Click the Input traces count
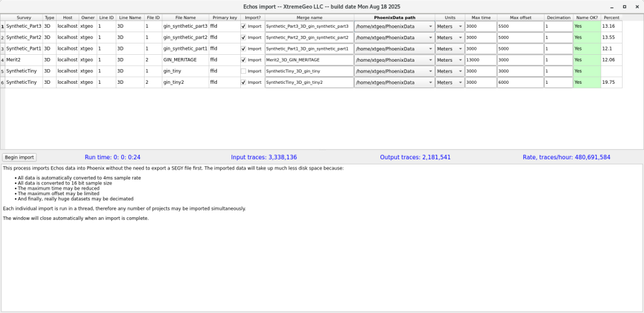 tap(264, 157)
